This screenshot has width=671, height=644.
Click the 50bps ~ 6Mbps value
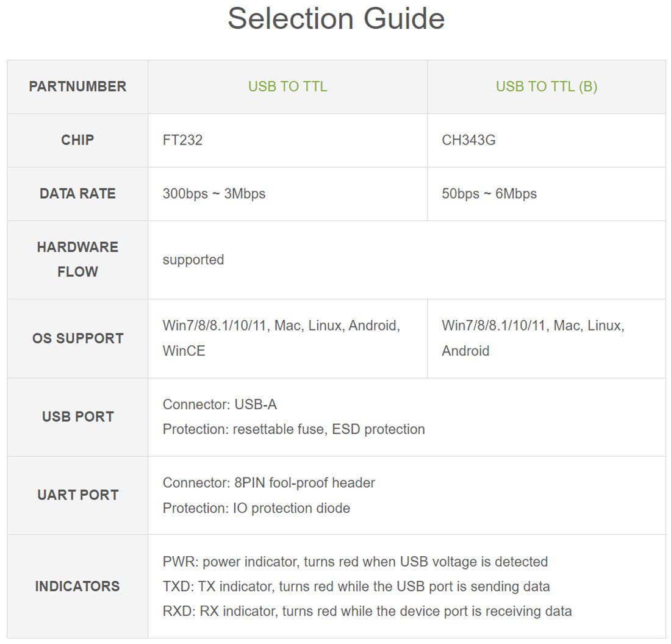[x=489, y=194]
